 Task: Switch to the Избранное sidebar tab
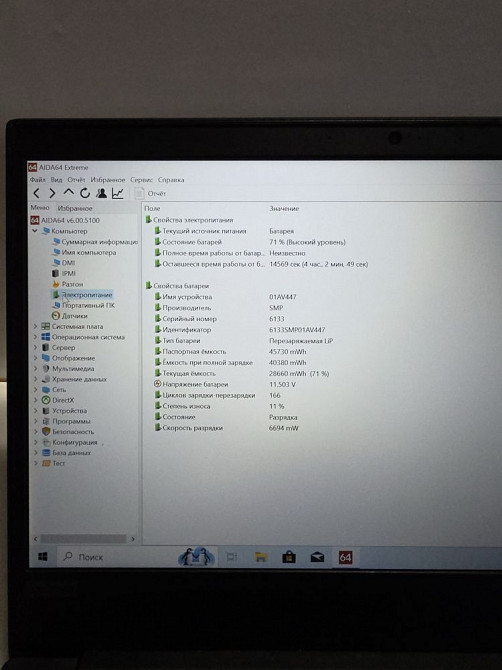pos(75,208)
